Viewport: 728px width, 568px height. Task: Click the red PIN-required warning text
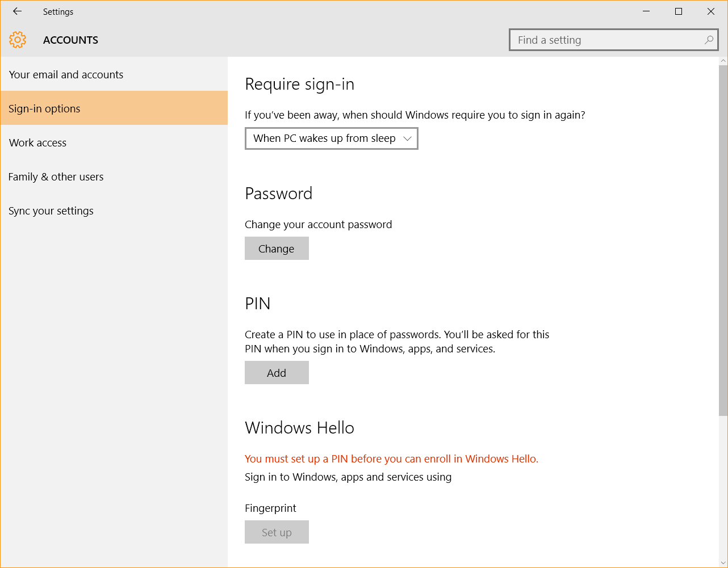[391, 458]
